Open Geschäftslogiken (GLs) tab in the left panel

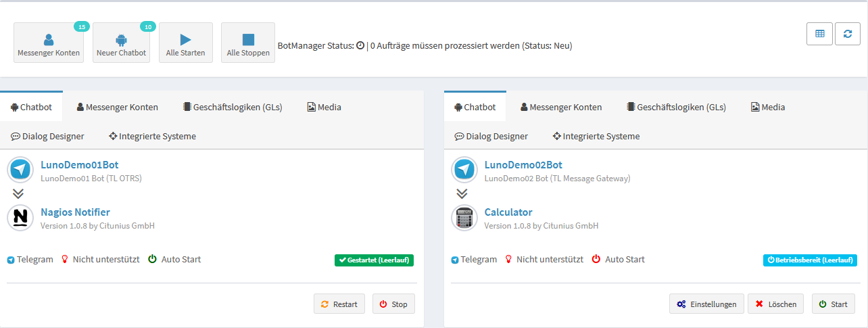pyautogui.click(x=232, y=107)
